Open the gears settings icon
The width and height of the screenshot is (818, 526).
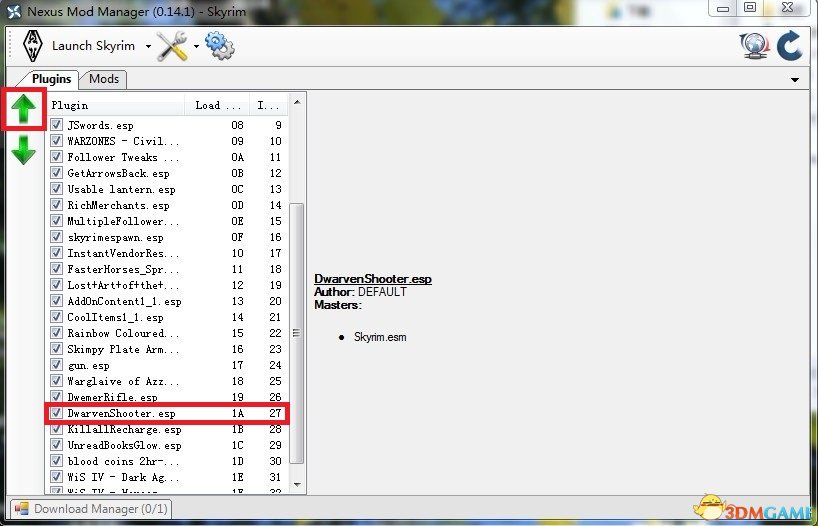220,45
